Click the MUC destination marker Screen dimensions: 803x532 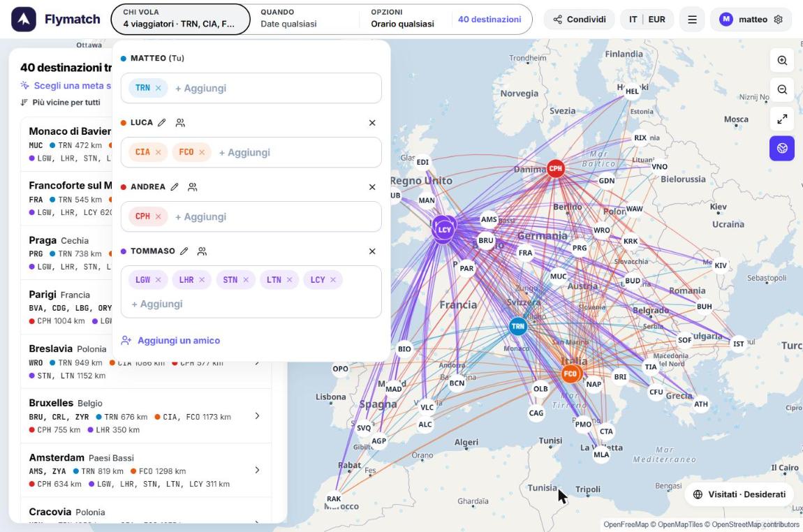[558, 276]
